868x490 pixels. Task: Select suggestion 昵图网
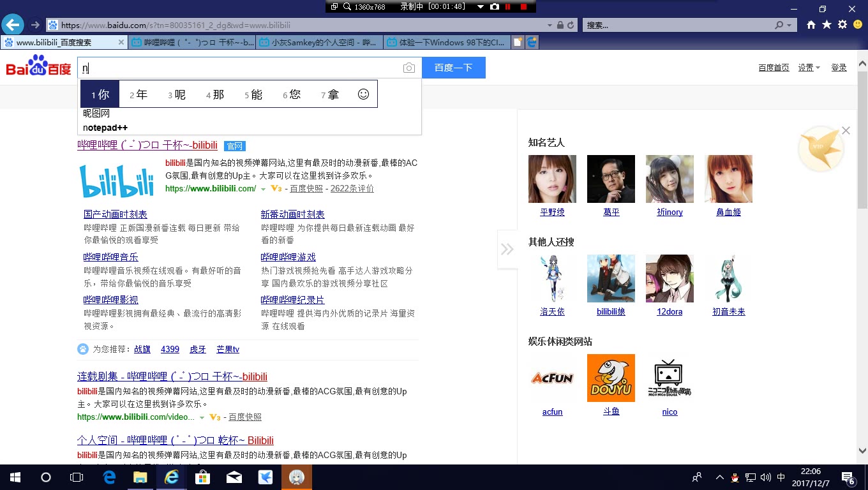96,113
